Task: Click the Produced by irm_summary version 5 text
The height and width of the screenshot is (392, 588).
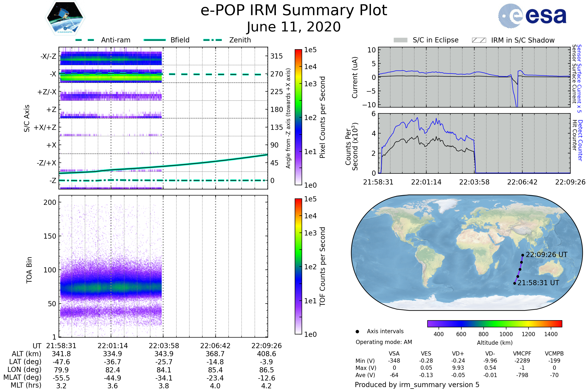Action: tap(417, 385)
